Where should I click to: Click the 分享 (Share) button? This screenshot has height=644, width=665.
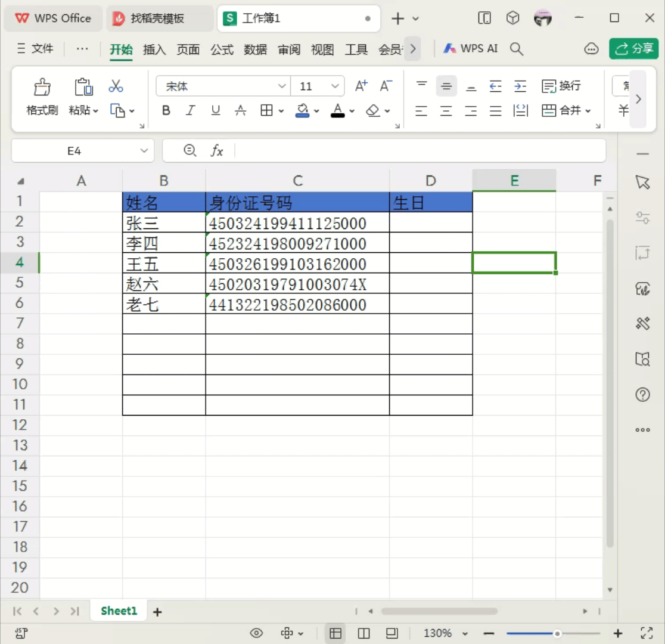[x=634, y=49]
